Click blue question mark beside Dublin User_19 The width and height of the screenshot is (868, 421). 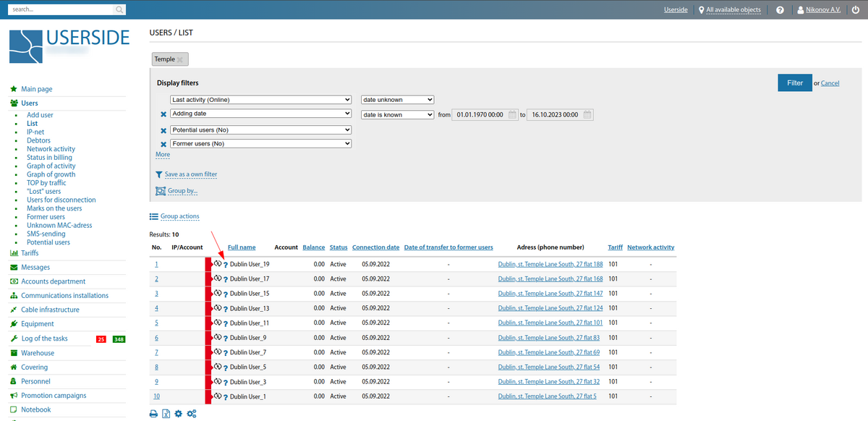(225, 265)
